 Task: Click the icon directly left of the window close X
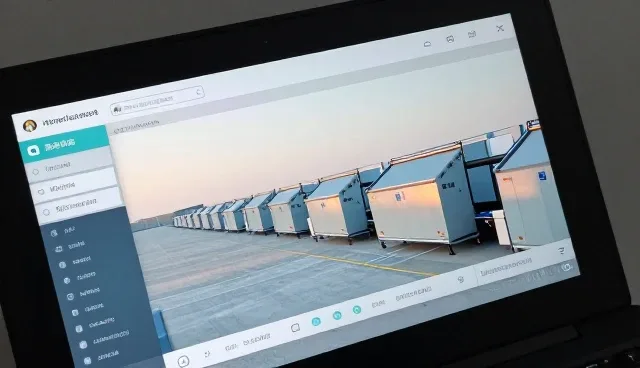click(x=472, y=34)
